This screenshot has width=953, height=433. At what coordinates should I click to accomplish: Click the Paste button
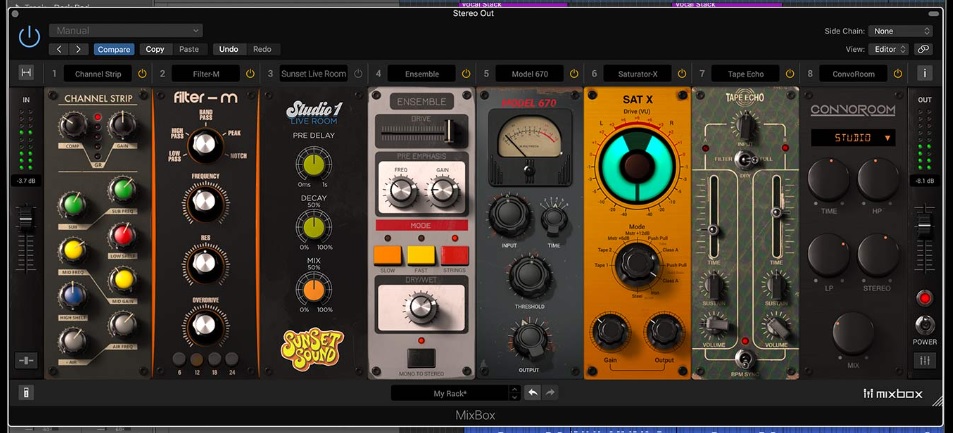coord(189,49)
